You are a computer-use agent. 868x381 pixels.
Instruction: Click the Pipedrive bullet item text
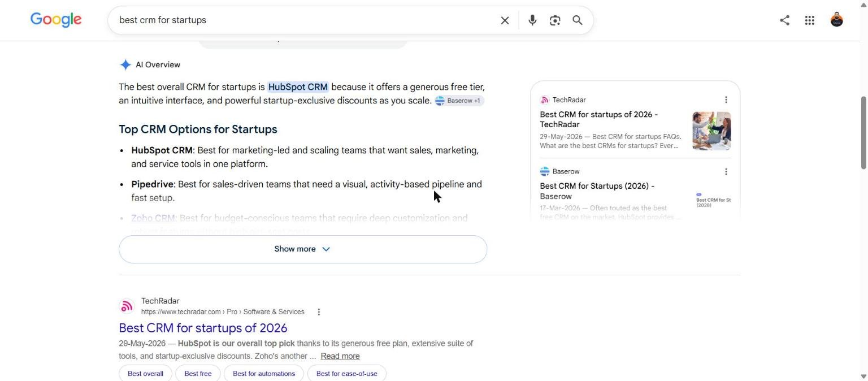click(306, 191)
